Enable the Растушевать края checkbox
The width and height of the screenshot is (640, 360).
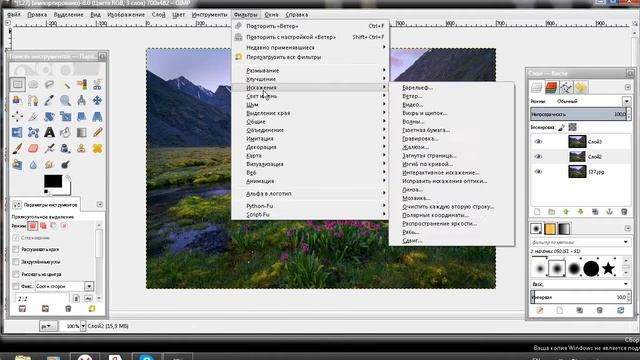(16, 249)
